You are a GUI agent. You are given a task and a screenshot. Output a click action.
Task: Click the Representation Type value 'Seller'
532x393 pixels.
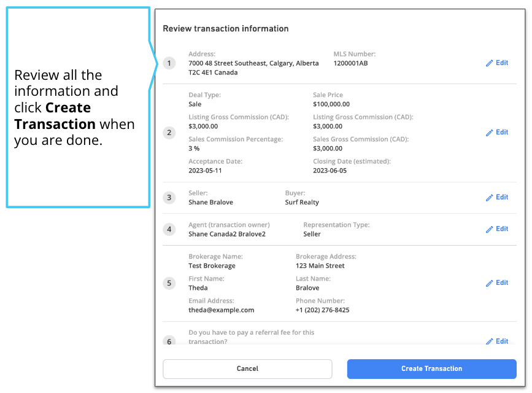click(312, 234)
